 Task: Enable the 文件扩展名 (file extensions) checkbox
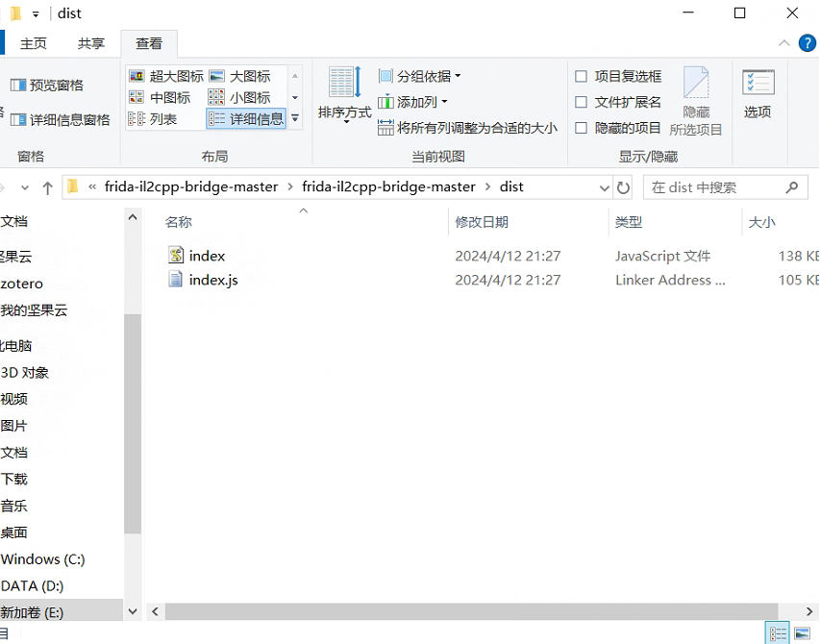click(x=581, y=102)
